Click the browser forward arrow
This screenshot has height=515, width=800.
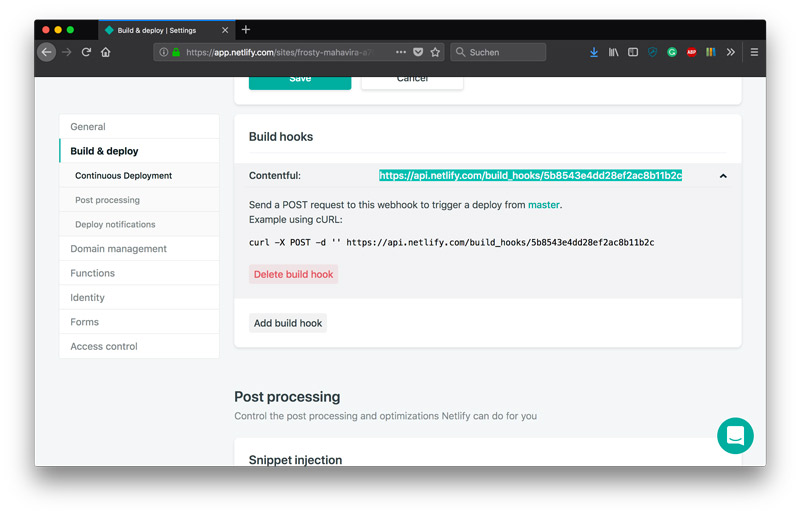point(66,52)
